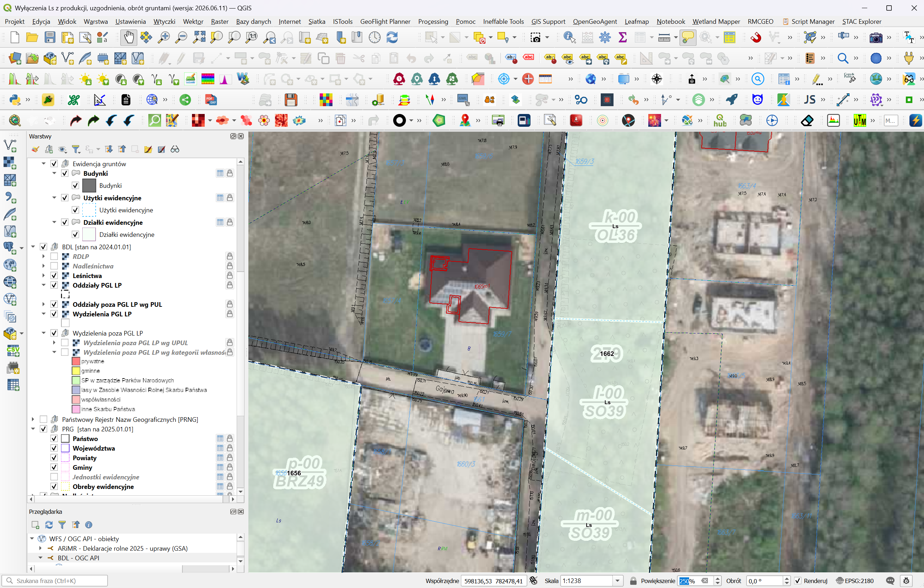The width and height of the screenshot is (924, 588).
Task: Enable the Nadleśnictwa layer checkbox
Action: coord(54,266)
